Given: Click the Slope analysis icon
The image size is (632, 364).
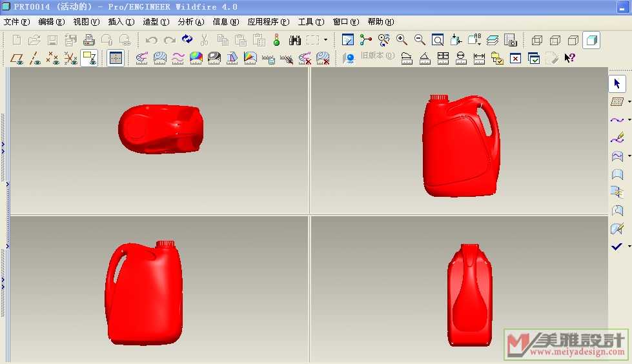Looking at the screenshot, I should click(x=250, y=58).
